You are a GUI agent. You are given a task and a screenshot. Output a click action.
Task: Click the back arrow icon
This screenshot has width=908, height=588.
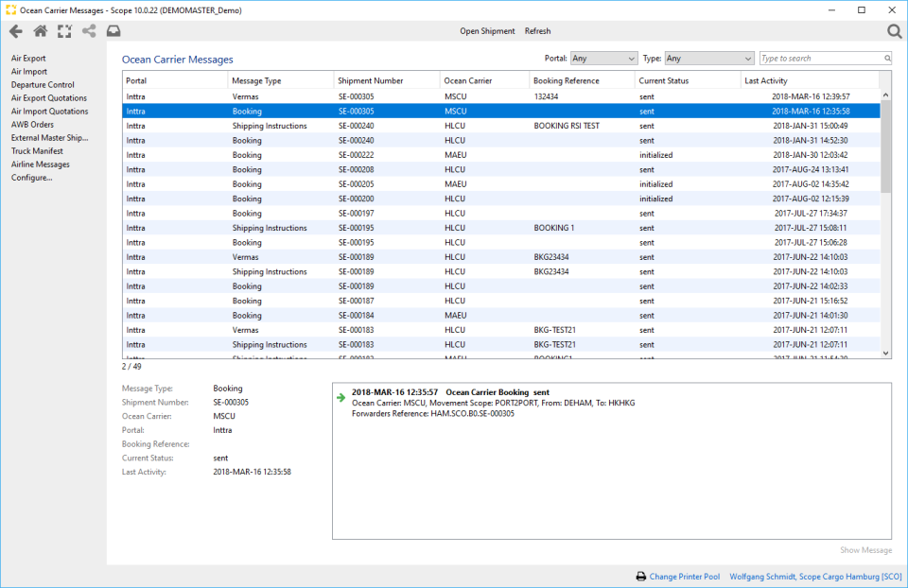15,31
